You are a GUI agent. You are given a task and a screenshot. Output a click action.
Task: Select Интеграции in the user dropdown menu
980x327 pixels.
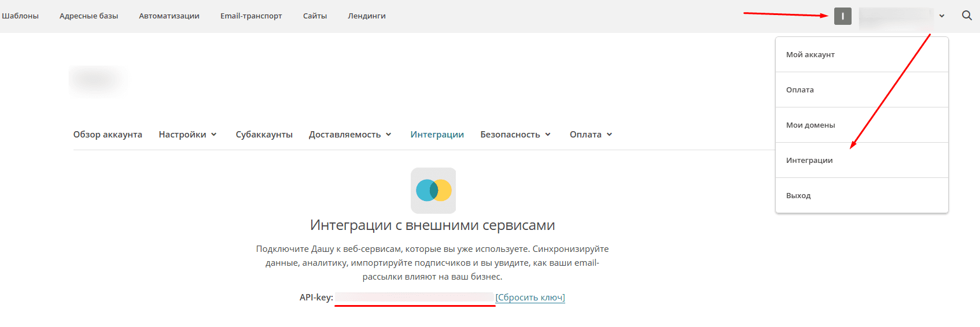[x=809, y=161]
